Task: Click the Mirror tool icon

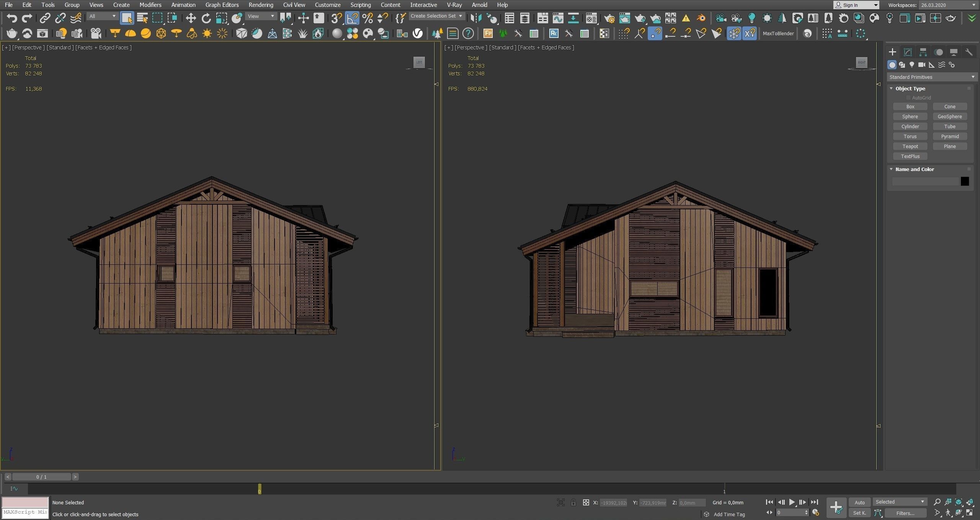Action: (x=476, y=18)
